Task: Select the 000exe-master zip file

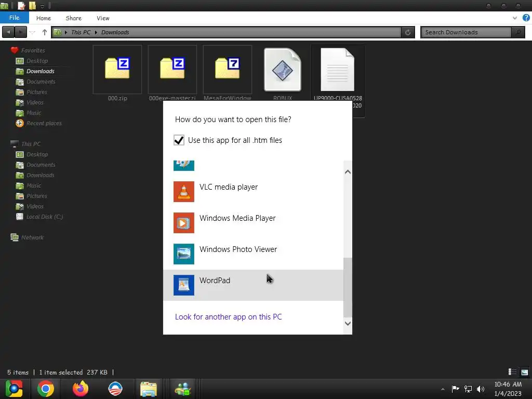Action: (172, 74)
